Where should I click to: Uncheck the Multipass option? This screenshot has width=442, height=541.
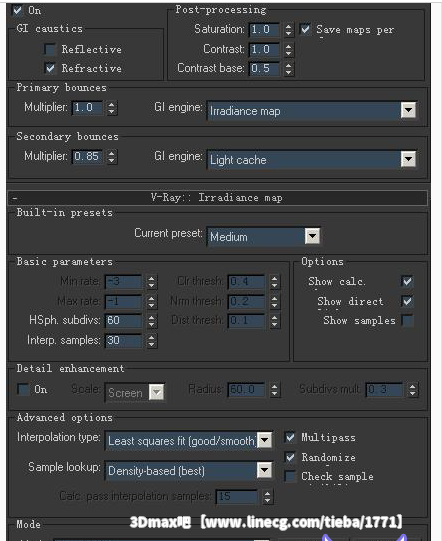point(290,437)
